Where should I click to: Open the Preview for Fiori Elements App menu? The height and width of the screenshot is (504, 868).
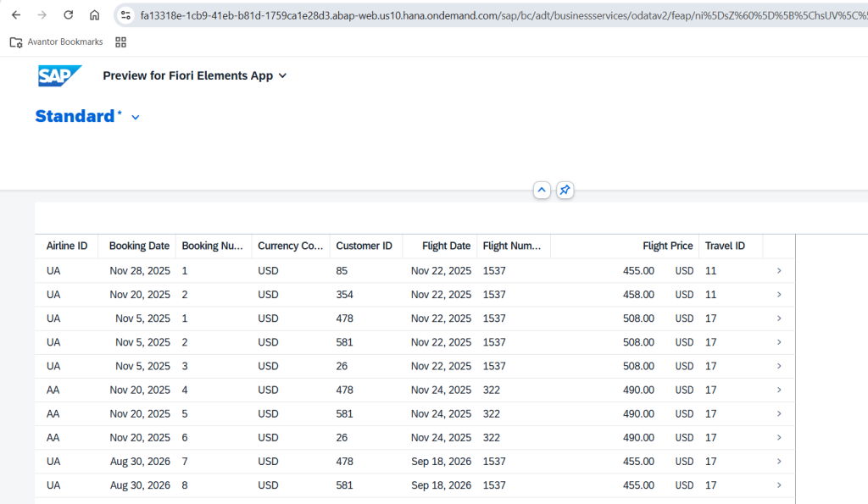(x=195, y=75)
